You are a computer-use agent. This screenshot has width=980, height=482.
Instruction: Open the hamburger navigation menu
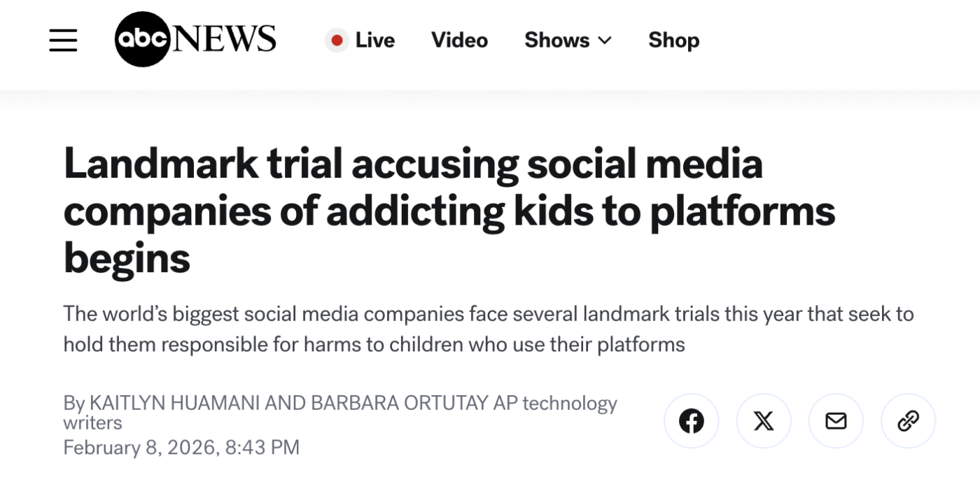coord(63,40)
